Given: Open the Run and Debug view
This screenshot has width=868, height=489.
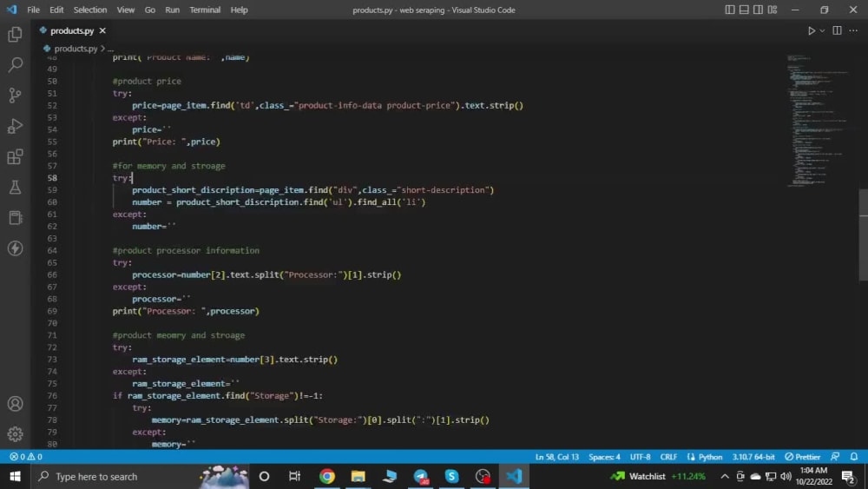Looking at the screenshot, I should [x=15, y=126].
